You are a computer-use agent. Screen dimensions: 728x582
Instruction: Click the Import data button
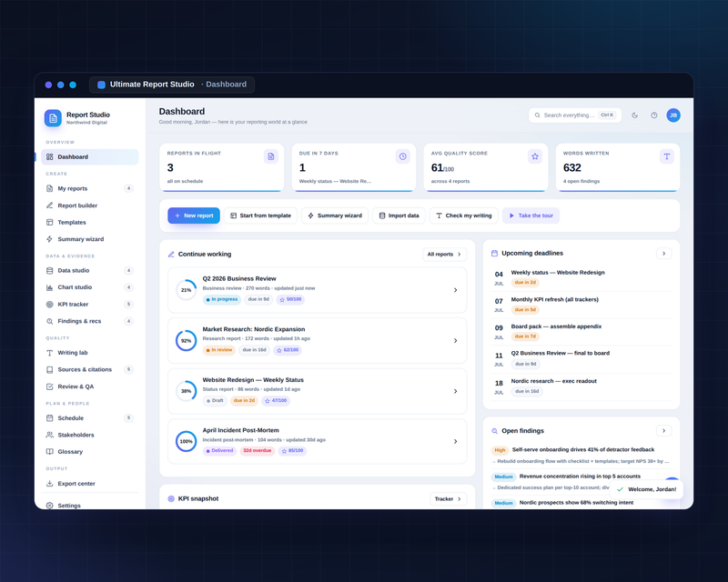pyautogui.click(x=399, y=216)
